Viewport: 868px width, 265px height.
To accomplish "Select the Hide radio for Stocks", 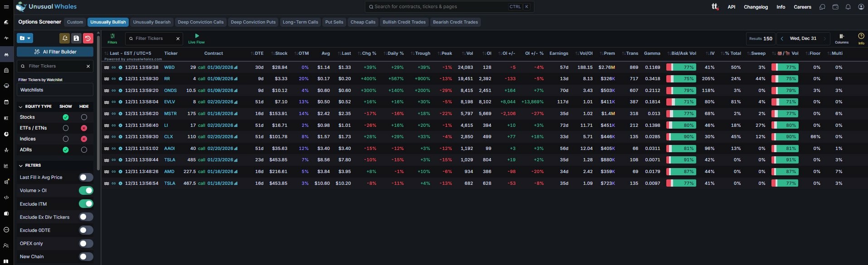I will 84,117.
